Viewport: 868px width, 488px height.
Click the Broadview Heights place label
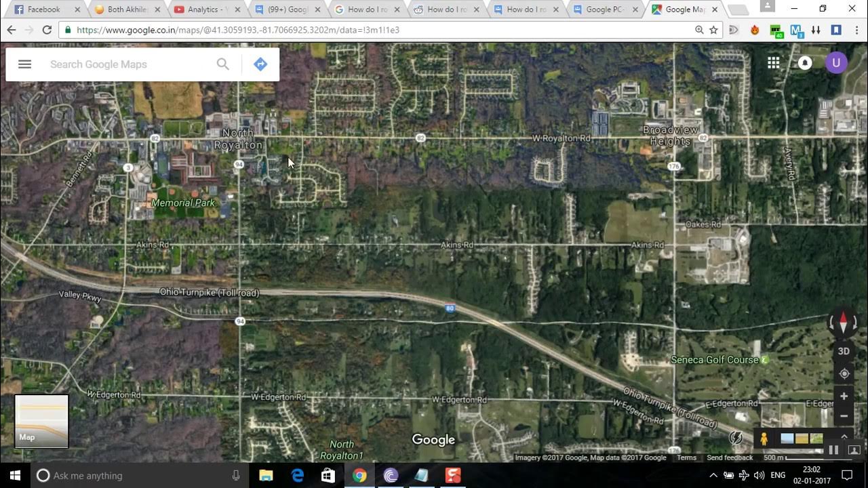[x=671, y=136]
